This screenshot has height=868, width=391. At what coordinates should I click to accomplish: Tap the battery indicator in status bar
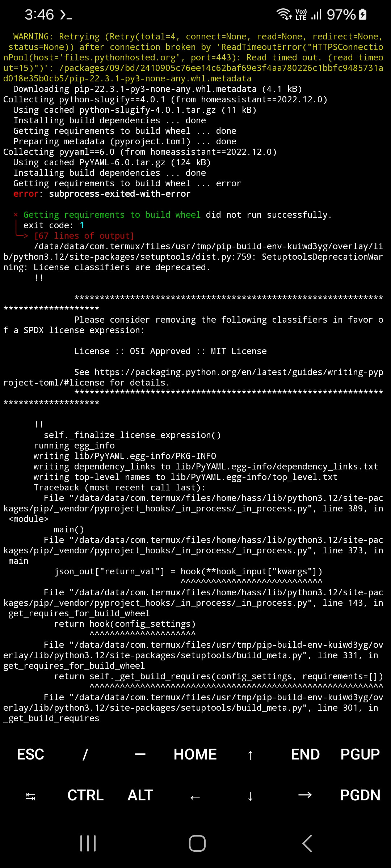pyautogui.click(x=362, y=14)
